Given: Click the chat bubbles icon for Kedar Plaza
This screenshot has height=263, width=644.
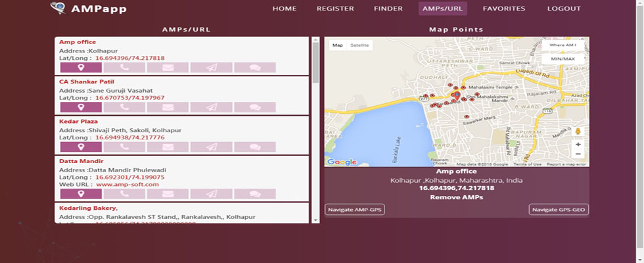Looking at the screenshot, I should tap(255, 147).
